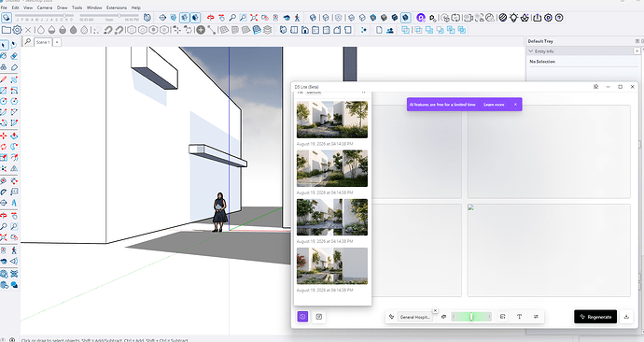
Task: Switch to the Scene 1 tab
Action: (43, 42)
